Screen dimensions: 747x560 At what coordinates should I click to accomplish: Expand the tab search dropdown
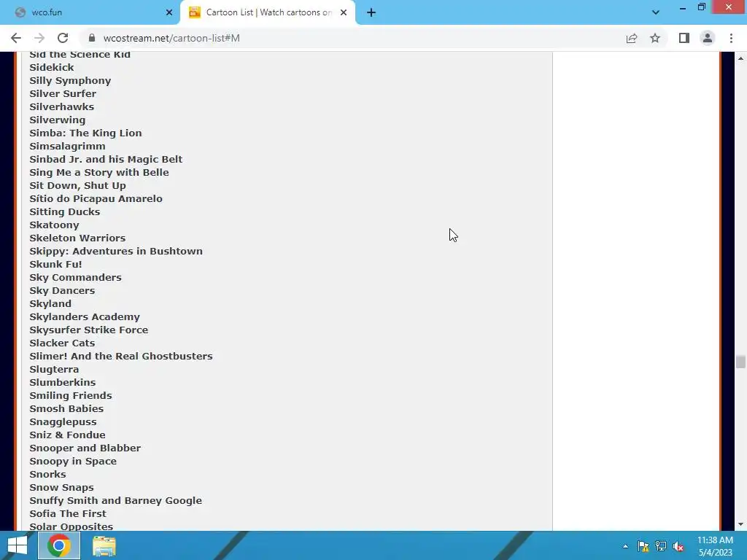(x=656, y=12)
